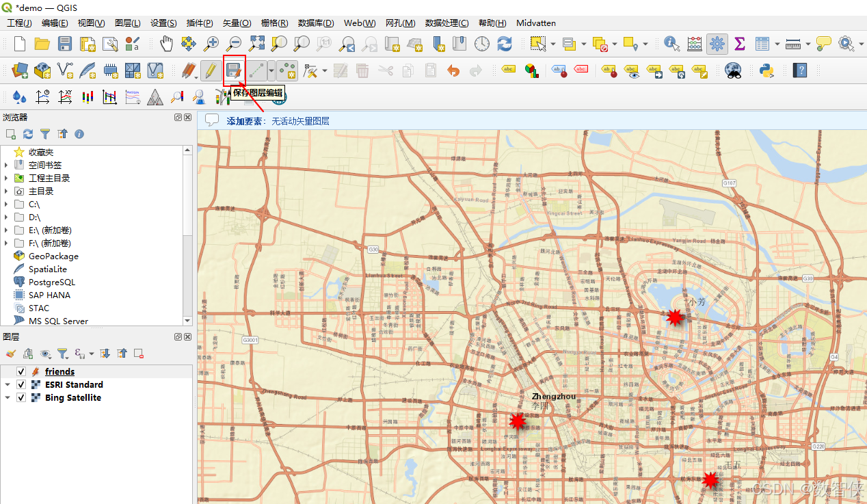This screenshot has height=504, width=867.
Task: Expand the C:\ drive in the browser
Action: 6,204
